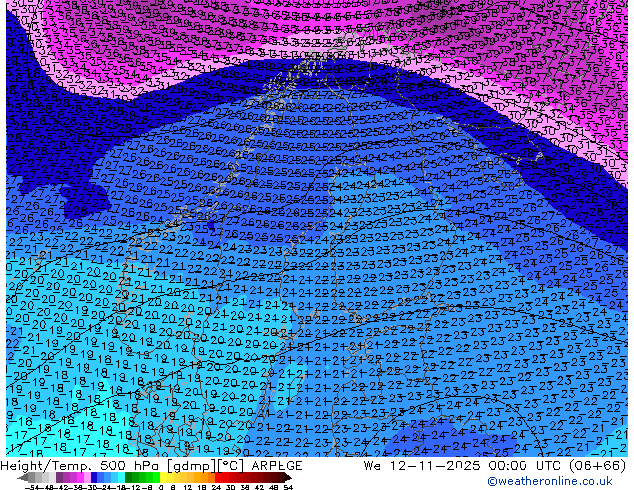
Task: Click the (06+66) forecast step label
Action: click(597, 465)
